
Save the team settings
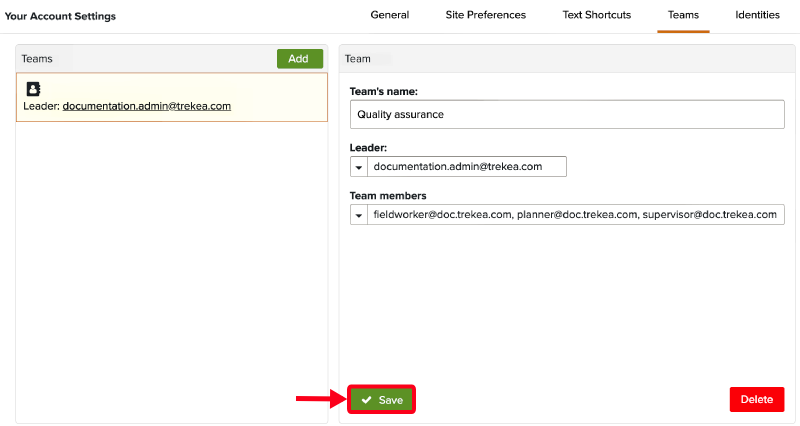(381, 400)
